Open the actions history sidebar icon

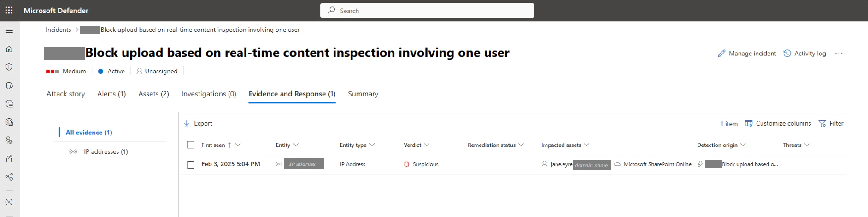pyautogui.click(x=9, y=104)
